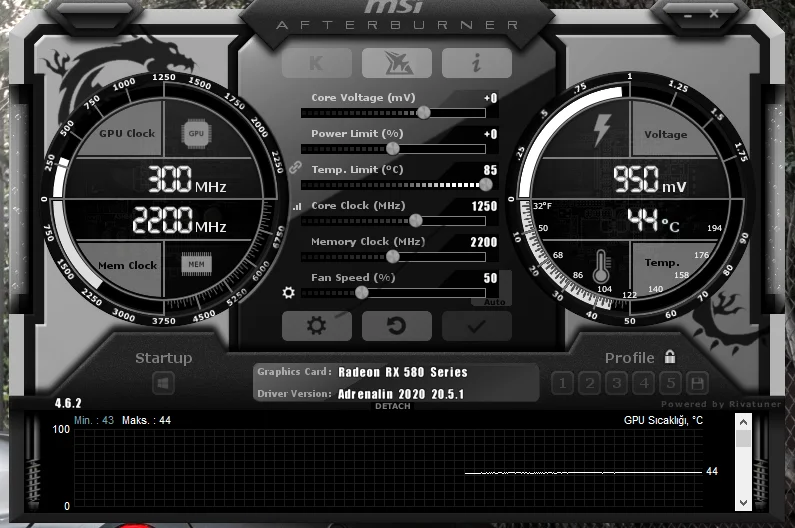Image resolution: width=795 pixels, height=528 pixels.
Task: Click the Core Clock value 1250
Action: pyautogui.click(x=484, y=206)
